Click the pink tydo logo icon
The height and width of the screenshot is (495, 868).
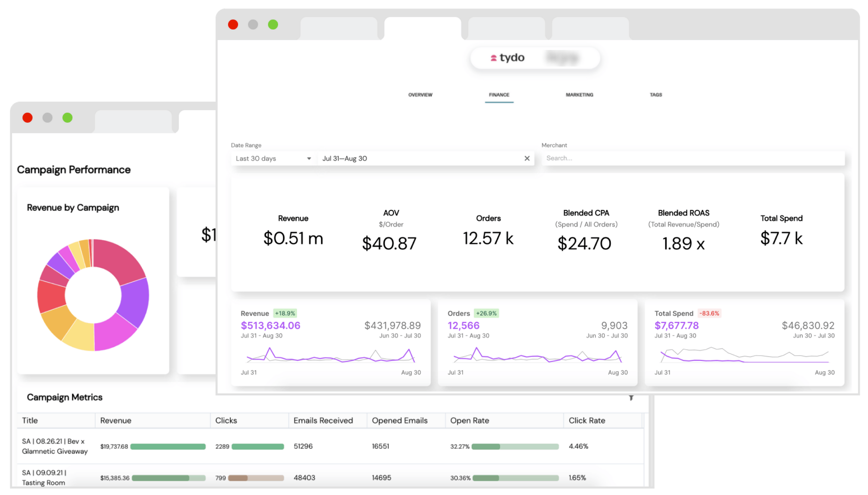493,58
